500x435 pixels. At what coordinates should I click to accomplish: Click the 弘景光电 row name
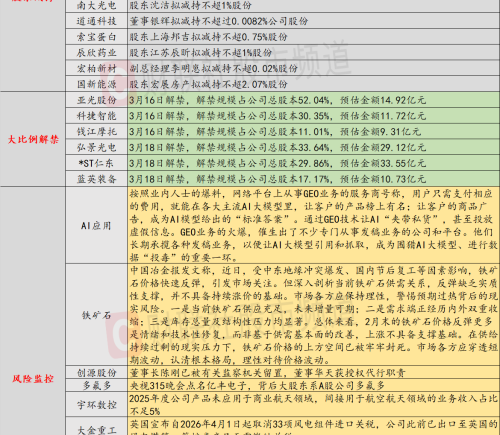(96, 147)
